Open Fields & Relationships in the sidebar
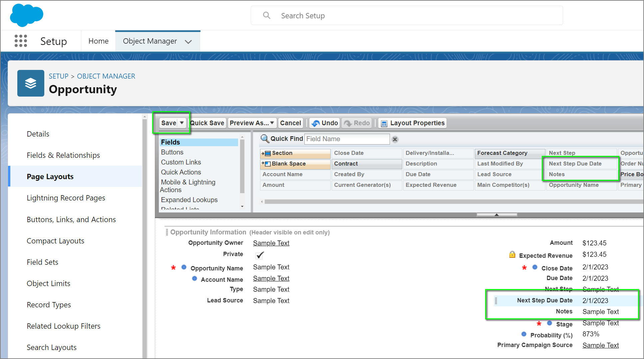 pos(63,155)
